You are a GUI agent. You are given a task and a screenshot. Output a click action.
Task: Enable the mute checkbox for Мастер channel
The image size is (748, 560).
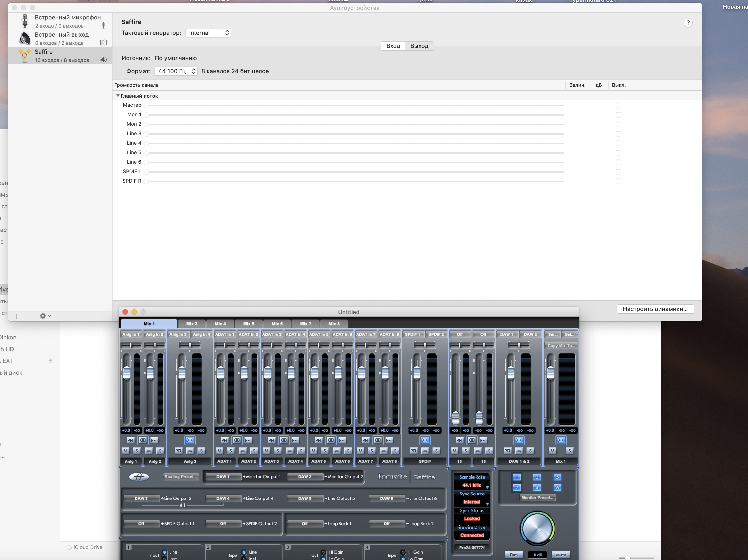618,105
